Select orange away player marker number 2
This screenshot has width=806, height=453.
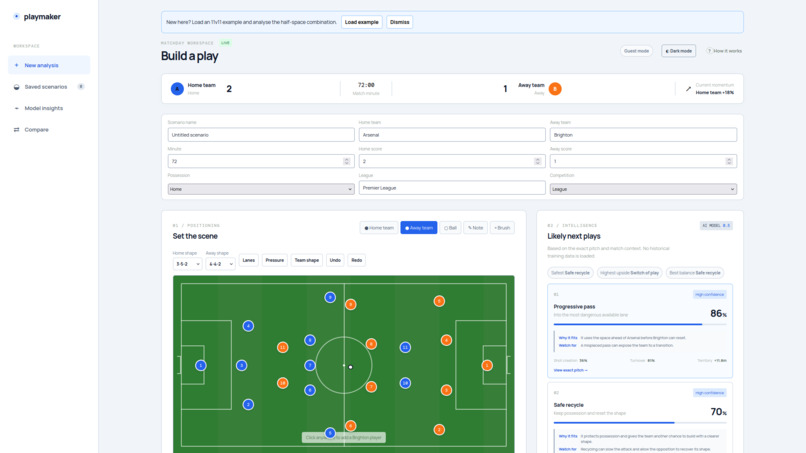(439, 429)
